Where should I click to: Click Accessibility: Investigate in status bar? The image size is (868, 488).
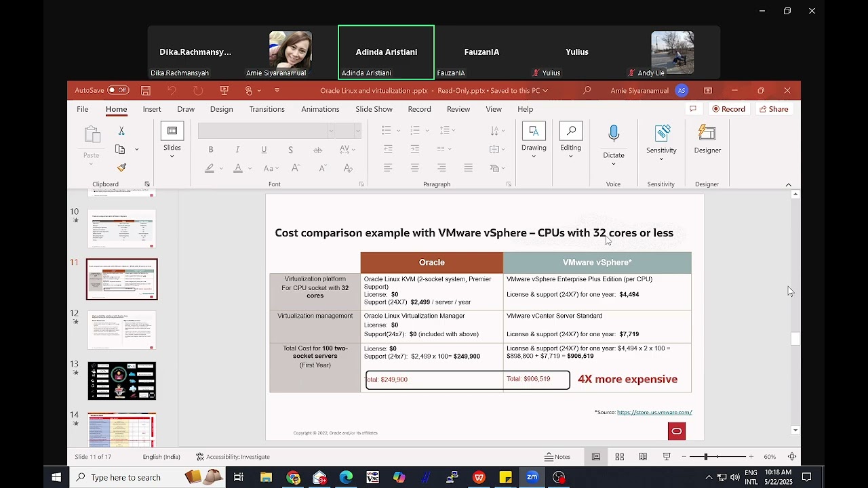point(233,457)
